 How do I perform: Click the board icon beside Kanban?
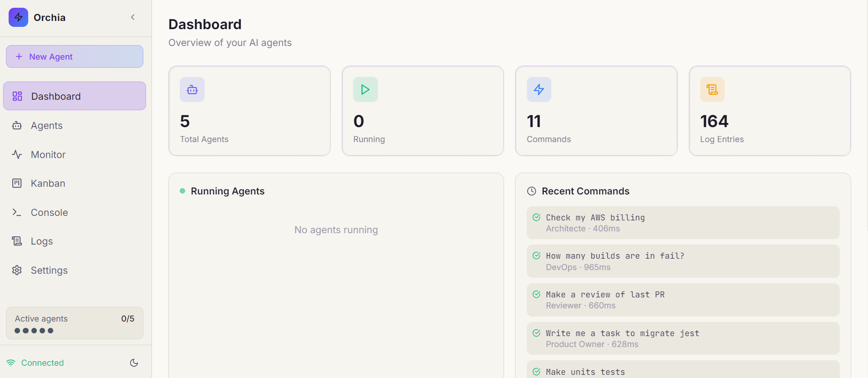point(17,183)
